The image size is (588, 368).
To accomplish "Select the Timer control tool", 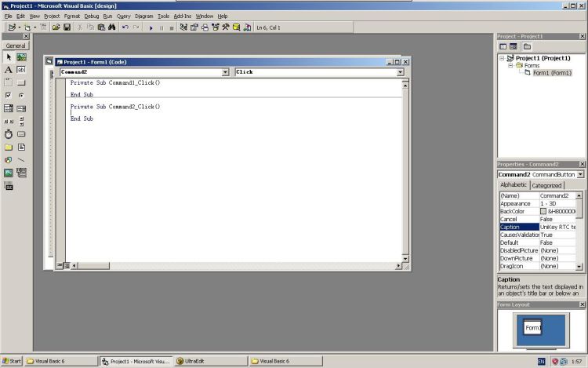I will [9, 134].
